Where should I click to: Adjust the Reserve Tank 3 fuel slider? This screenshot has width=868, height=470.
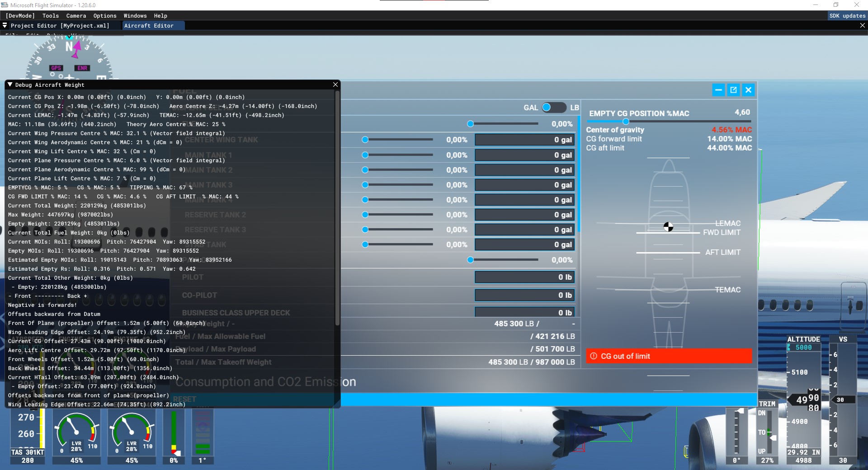(x=397, y=230)
